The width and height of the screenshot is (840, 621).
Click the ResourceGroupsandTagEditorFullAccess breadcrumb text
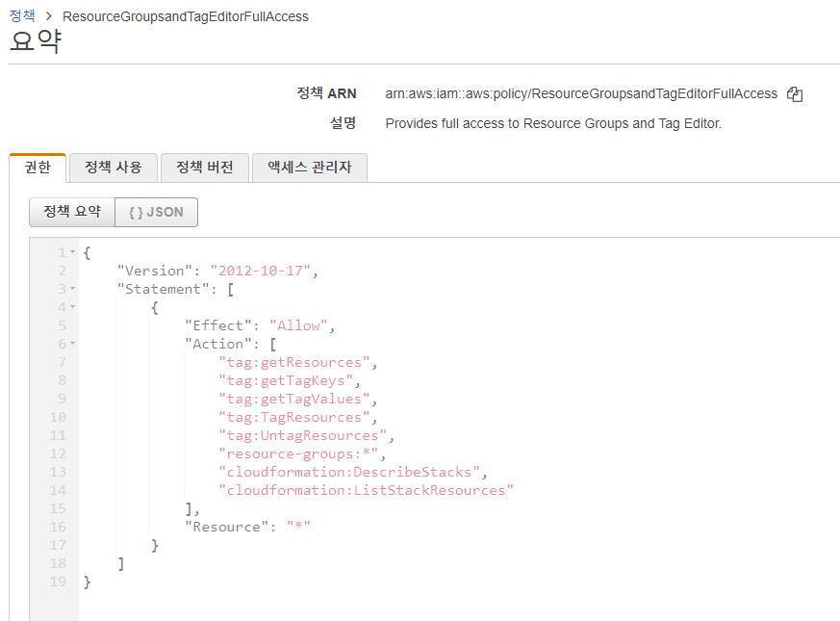186,16
